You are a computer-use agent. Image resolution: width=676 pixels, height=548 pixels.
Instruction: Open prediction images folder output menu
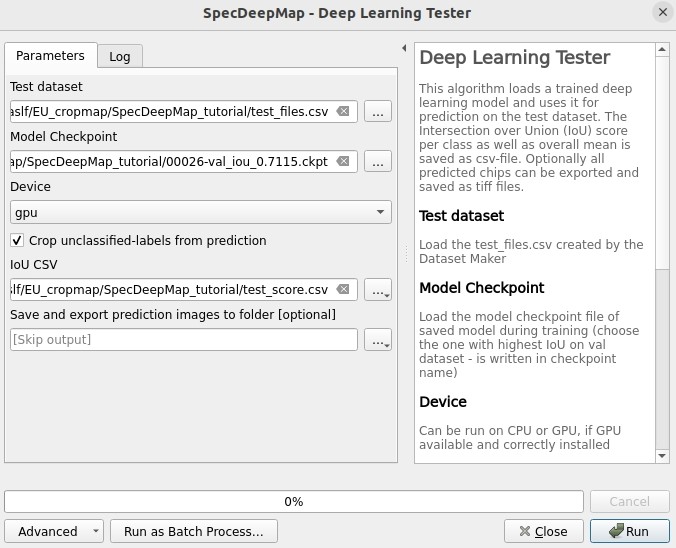(378, 339)
